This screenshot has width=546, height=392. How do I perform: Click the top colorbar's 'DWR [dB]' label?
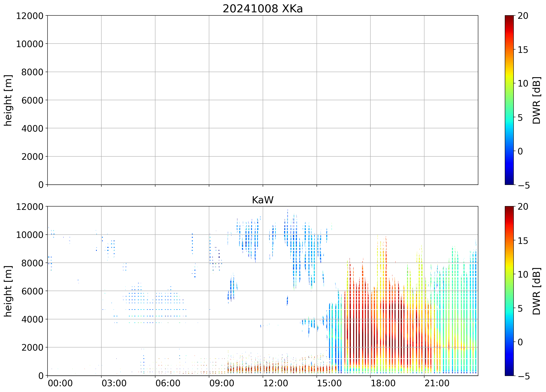(x=536, y=100)
